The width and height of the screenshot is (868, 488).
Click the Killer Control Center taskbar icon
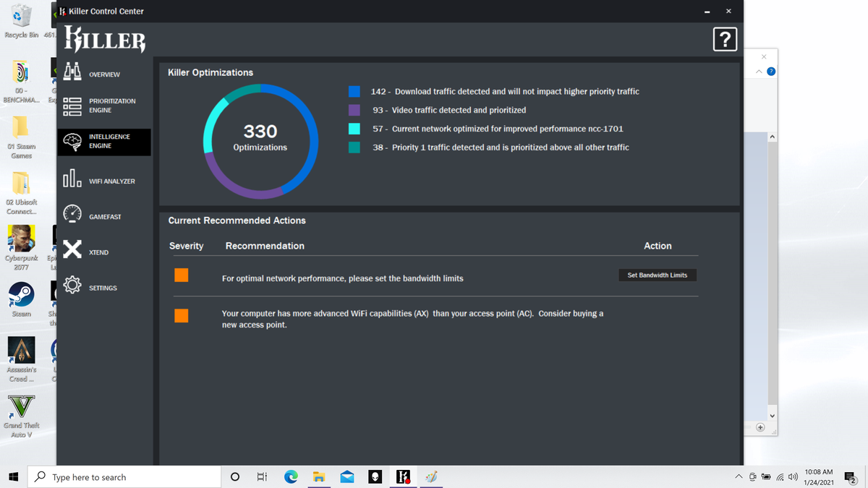pos(403,476)
